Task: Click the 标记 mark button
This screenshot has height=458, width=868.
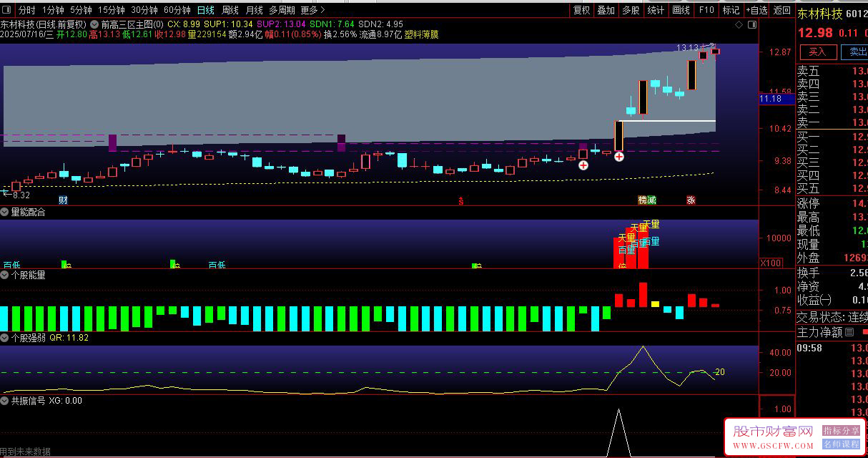Action: point(731,10)
